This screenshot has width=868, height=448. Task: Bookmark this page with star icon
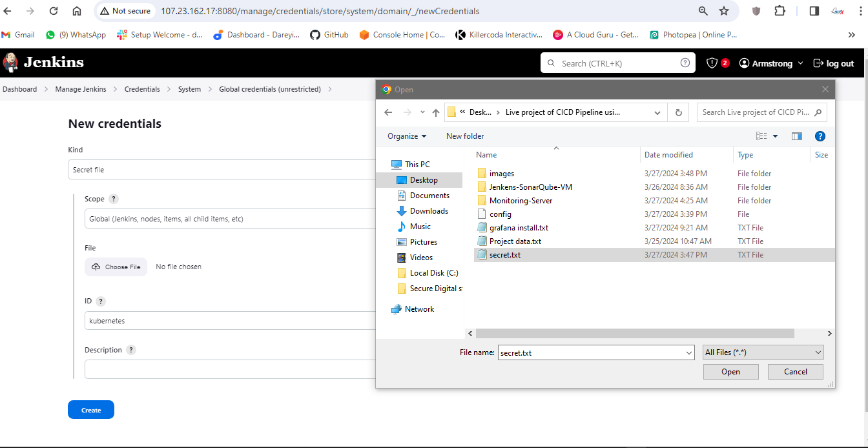724,11
